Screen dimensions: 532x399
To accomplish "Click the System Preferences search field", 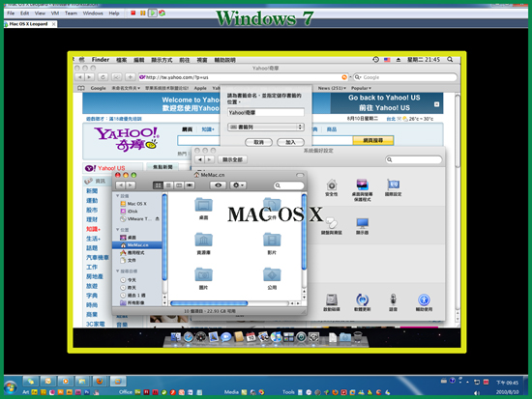I will pyautogui.click(x=414, y=159).
